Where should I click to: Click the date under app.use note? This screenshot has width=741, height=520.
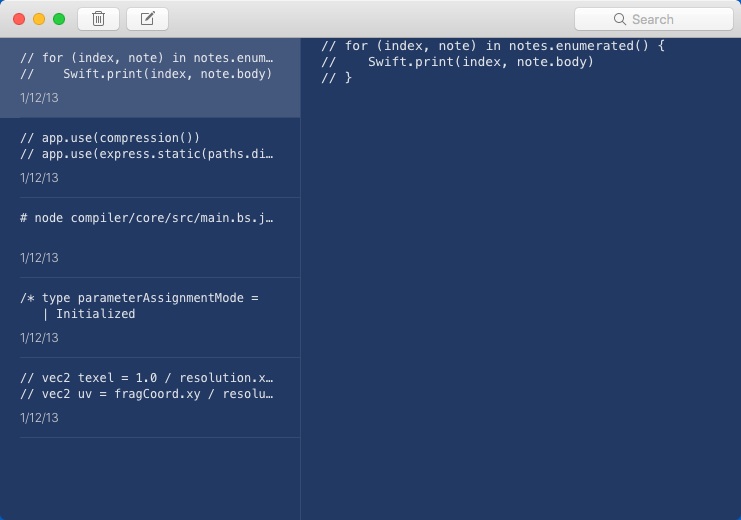[x=39, y=178]
